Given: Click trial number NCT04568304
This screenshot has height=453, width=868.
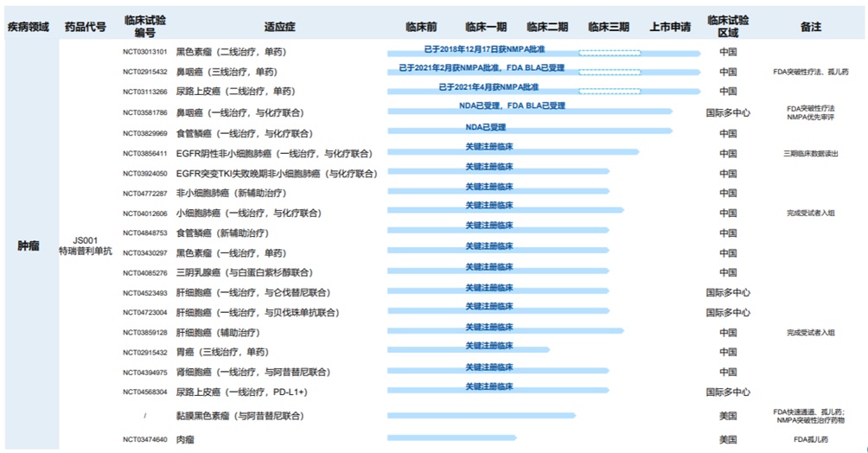Looking at the screenshot, I should (x=145, y=392).
